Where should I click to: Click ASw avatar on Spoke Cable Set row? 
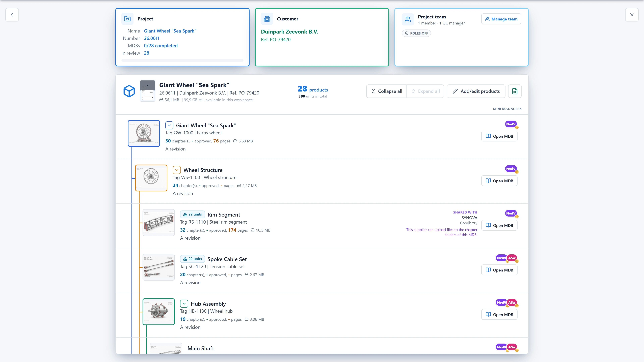tap(512, 258)
